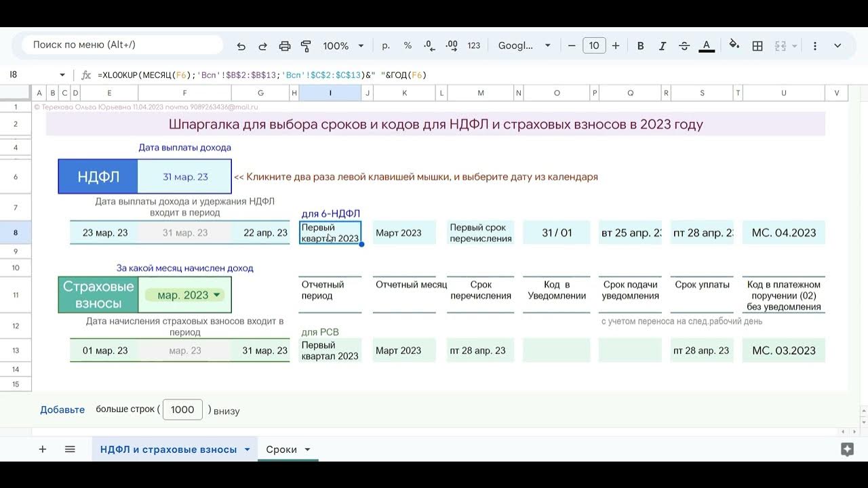This screenshot has width=868, height=488.
Task: Select column header U
Action: click(x=784, y=93)
